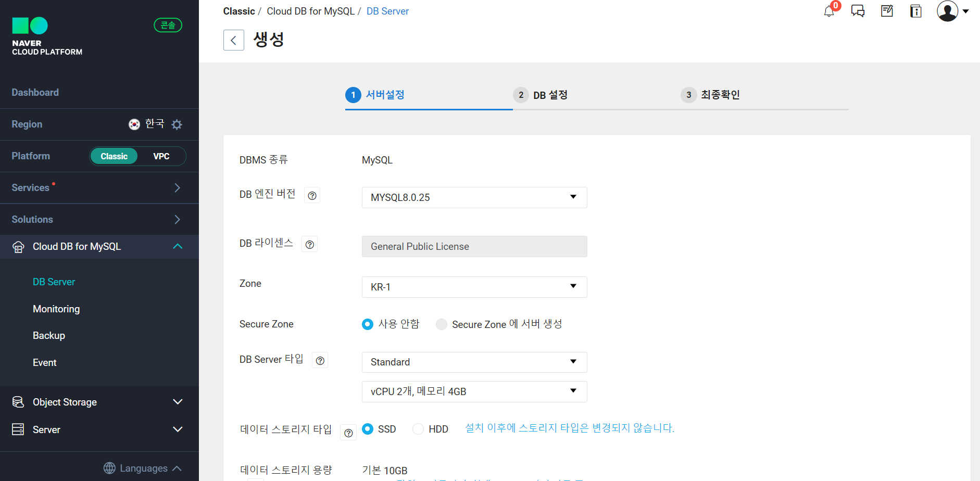Screen dimensions: 980x481
Task: Click the MySQL DBMS value text
Action: 377,160
